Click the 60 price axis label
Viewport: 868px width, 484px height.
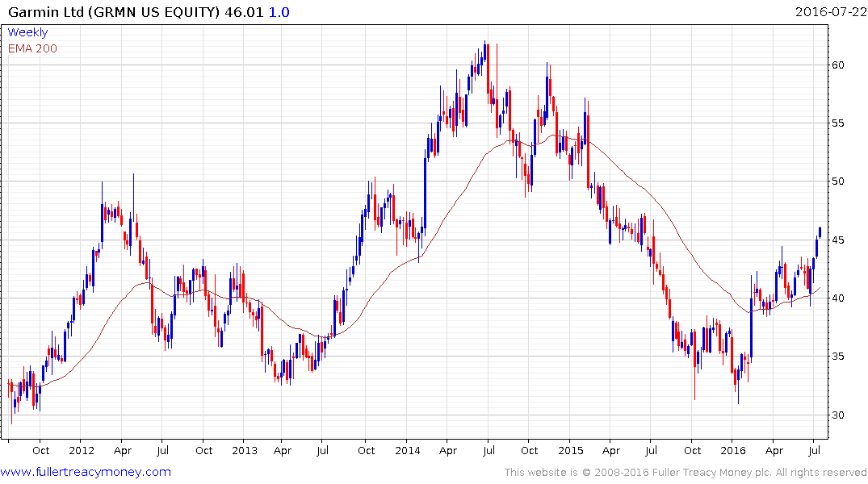(841, 65)
